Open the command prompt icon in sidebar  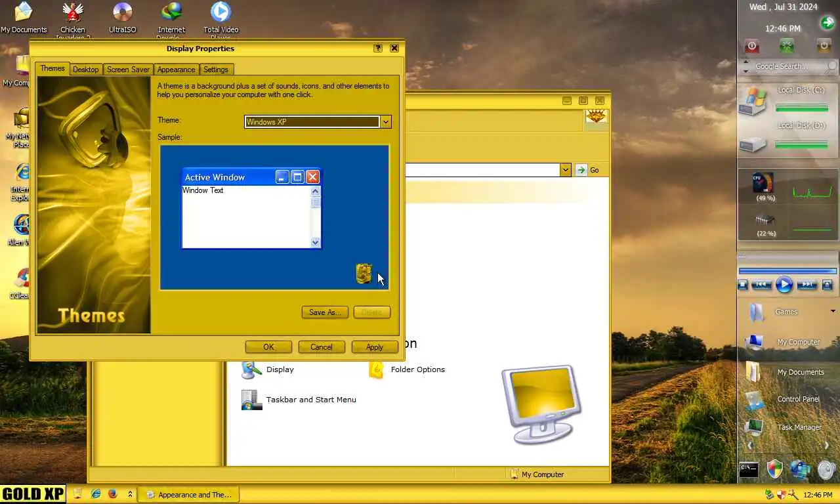click(x=749, y=469)
